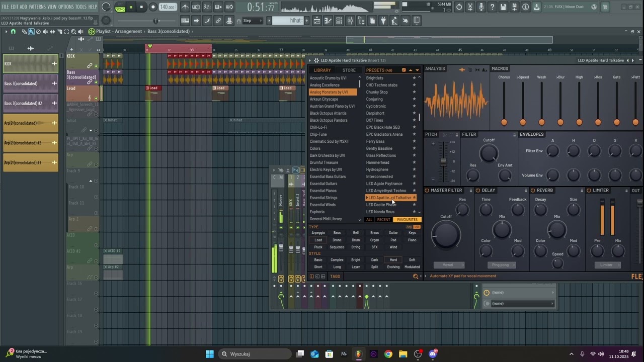The image size is (644, 362).
Task: Open the Mixer from the toolbar
Action: pyautogui.click(x=350, y=21)
